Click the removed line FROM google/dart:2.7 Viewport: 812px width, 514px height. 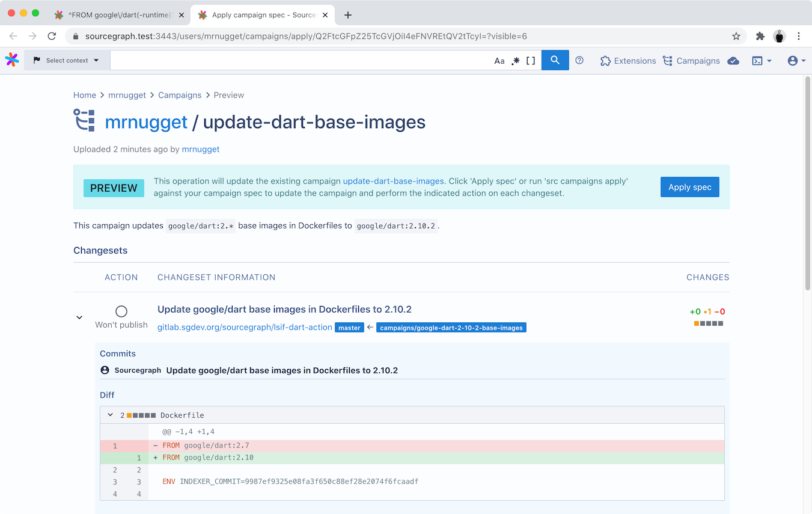412,445
